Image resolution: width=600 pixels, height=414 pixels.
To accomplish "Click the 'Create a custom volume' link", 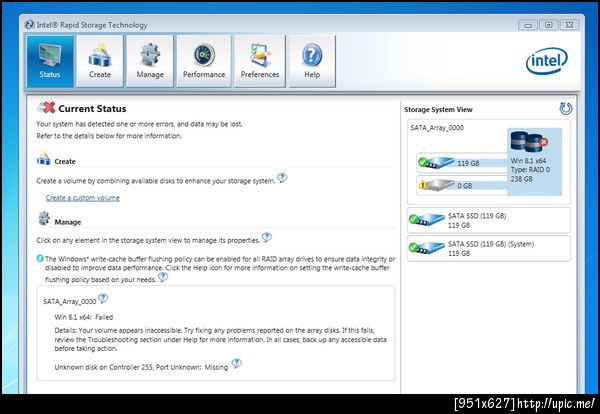I will 83,198.
